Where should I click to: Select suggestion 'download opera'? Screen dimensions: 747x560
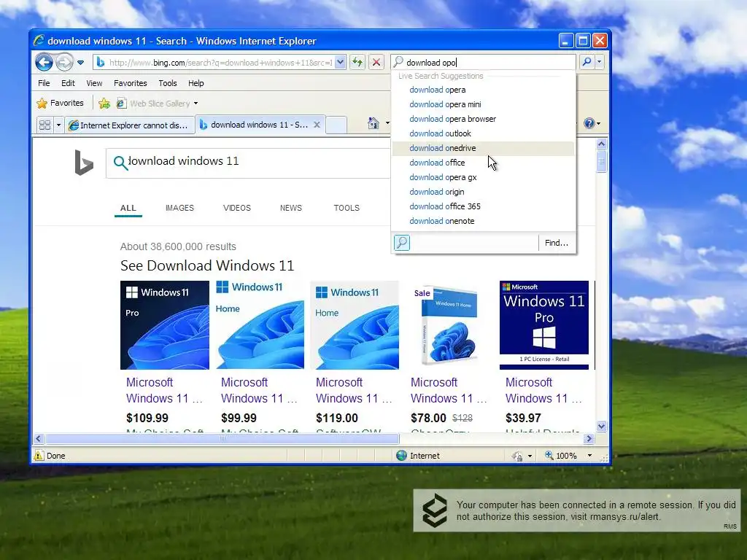point(483,90)
